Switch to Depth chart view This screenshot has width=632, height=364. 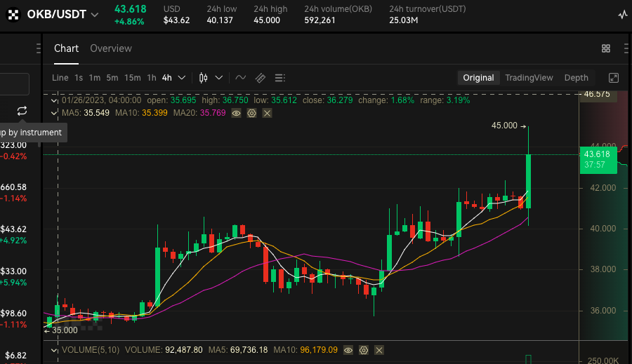(x=576, y=78)
